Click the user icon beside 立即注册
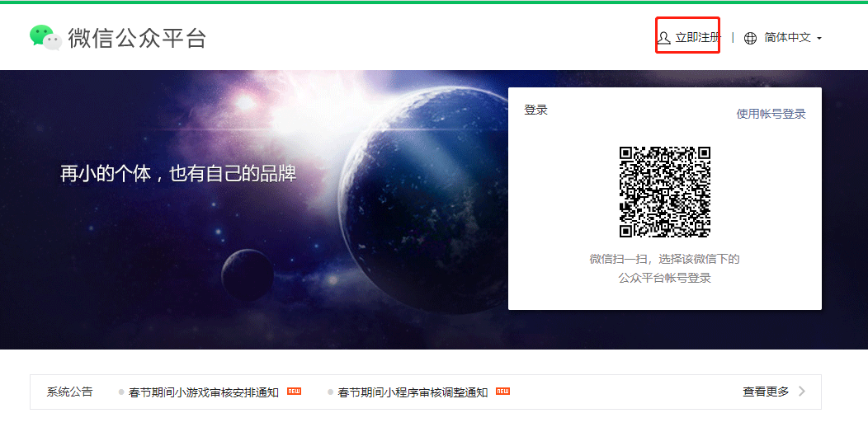868x427 pixels. click(663, 38)
